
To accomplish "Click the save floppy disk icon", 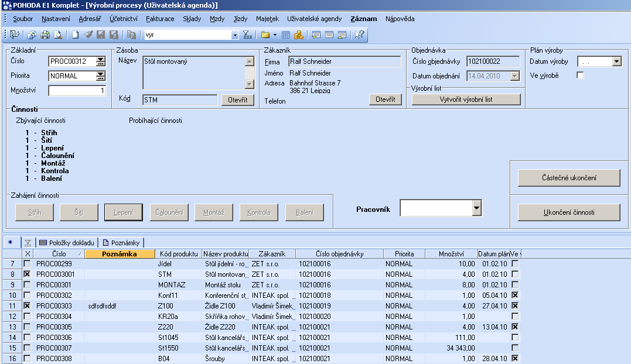I will pos(101,35).
